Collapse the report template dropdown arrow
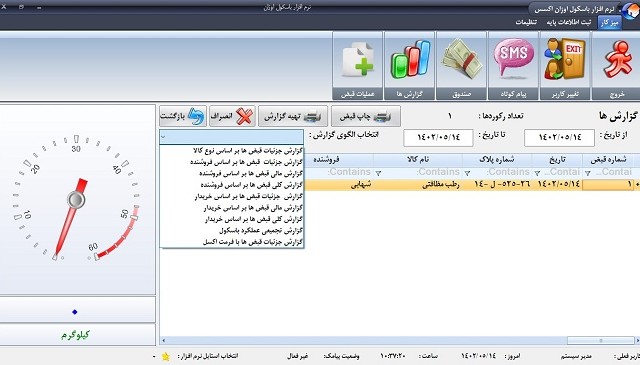Image resolution: width=640 pixels, height=365 pixels. click(x=163, y=137)
